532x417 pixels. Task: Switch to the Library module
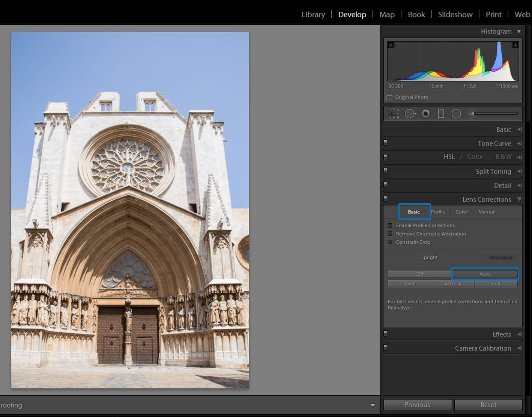point(313,15)
